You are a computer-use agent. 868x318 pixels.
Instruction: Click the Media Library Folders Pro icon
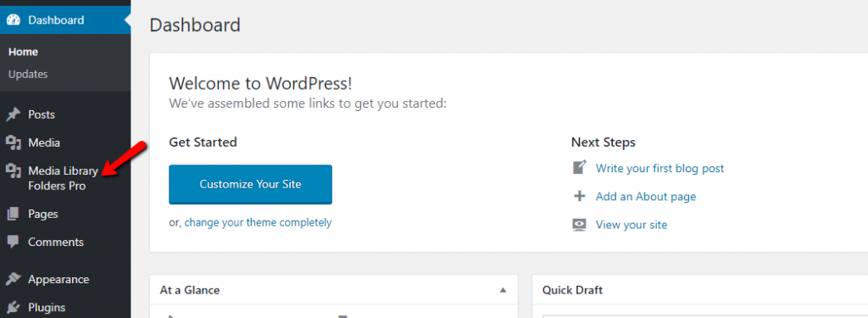click(14, 171)
